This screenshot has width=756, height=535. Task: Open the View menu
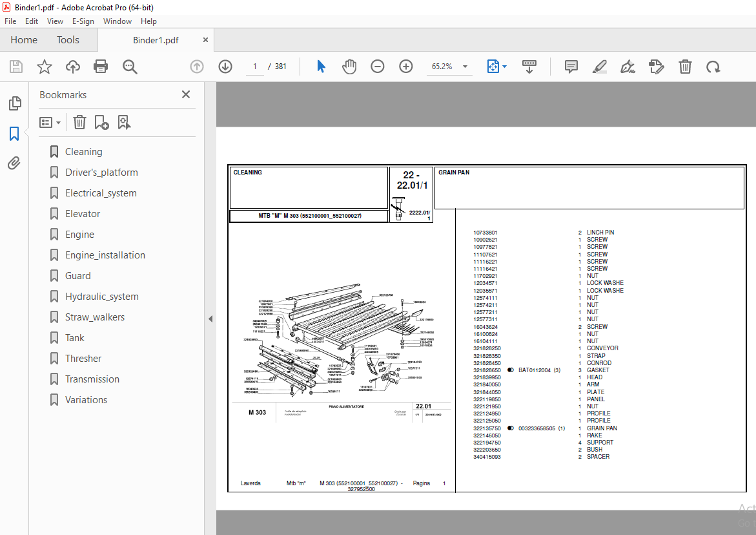coord(55,21)
